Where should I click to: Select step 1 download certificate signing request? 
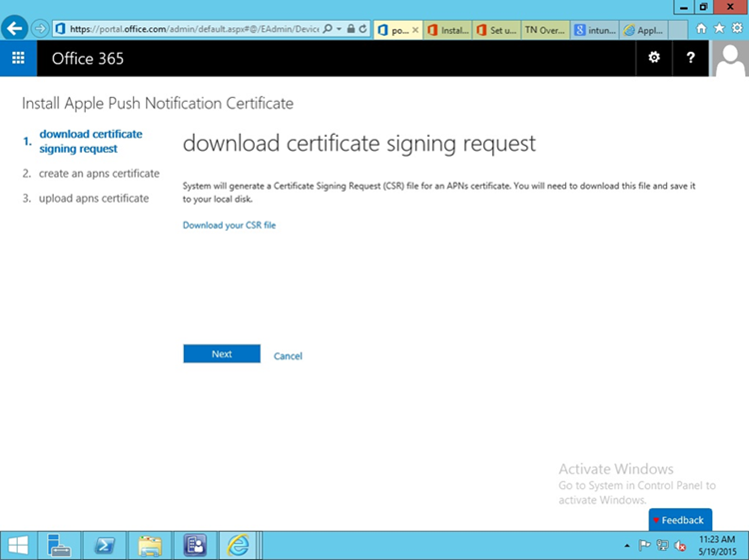(x=91, y=142)
